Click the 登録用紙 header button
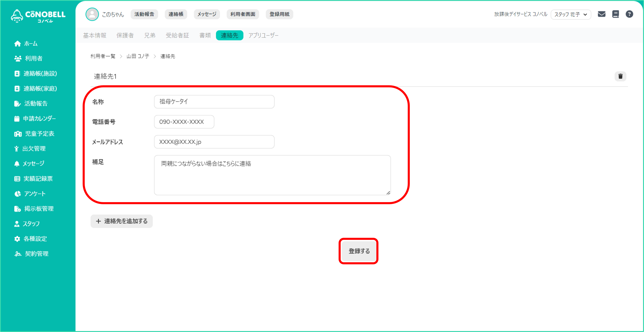Image resolution: width=644 pixels, height=332 pixels. [x=280, y=14]
